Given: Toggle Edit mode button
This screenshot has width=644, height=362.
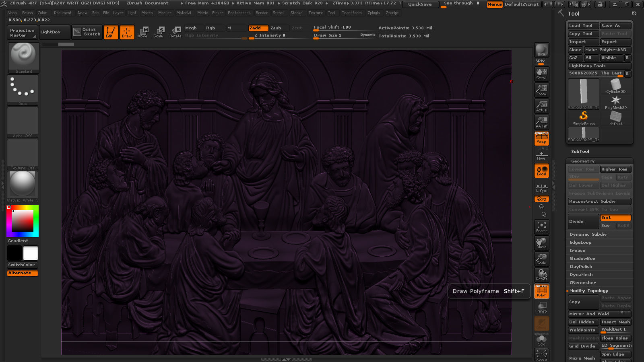Looking at the screenshot, I should [111, 32].
